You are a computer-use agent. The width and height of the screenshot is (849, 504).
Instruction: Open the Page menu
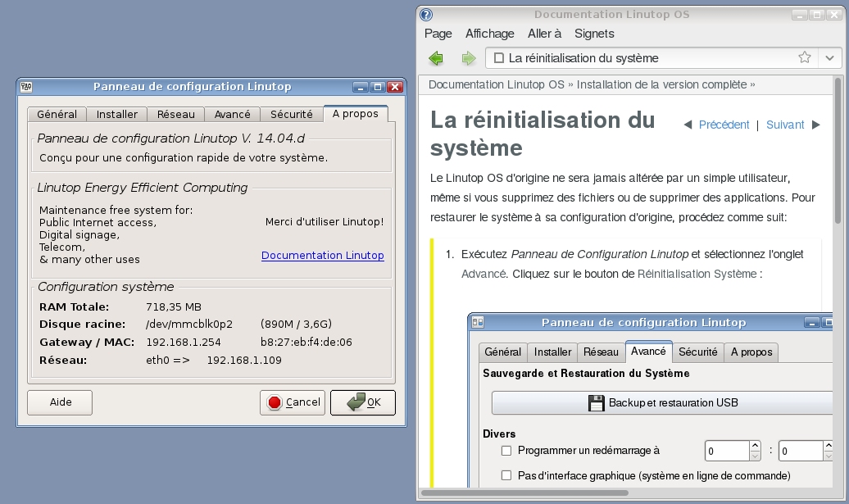438,34
